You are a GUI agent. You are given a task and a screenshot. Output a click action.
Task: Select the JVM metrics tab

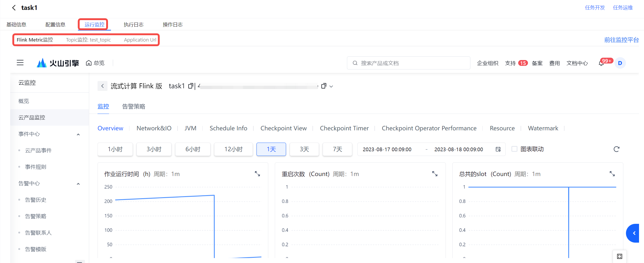(x=190, y=128)
